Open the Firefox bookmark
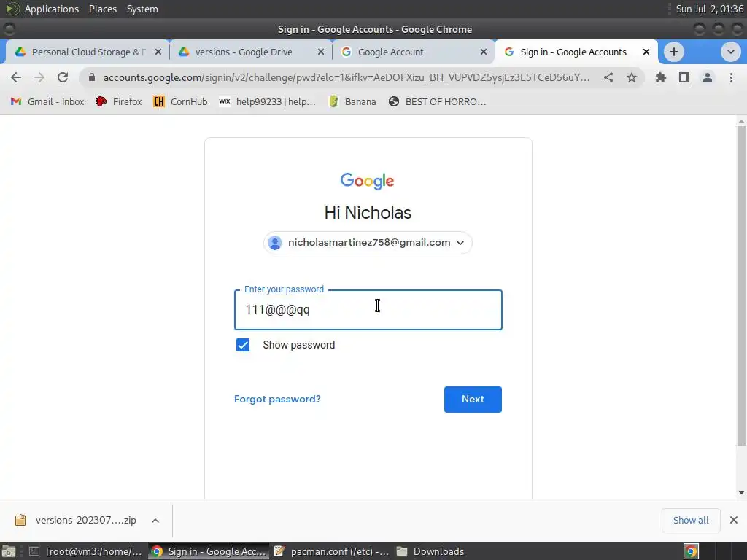This screenshot has height=560, width=747. pyautogui.click(x=119, y=101)
